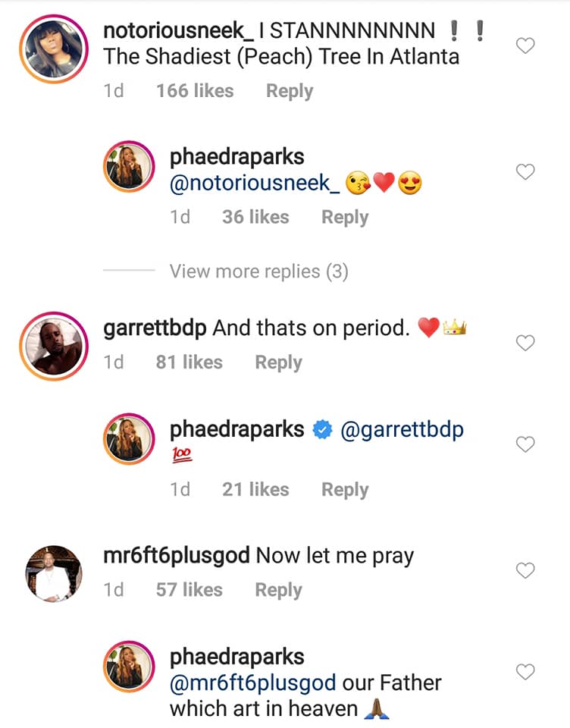Open the @garrettbdp mention link

pos(402,429)
